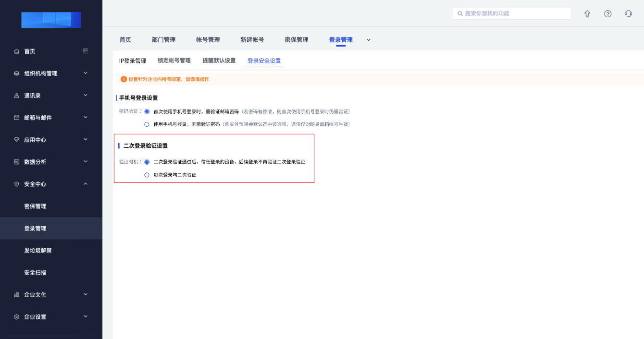Click the 数据分析 chart icon
The width and height of the screenshot is (644, 339).
[17, 162]
